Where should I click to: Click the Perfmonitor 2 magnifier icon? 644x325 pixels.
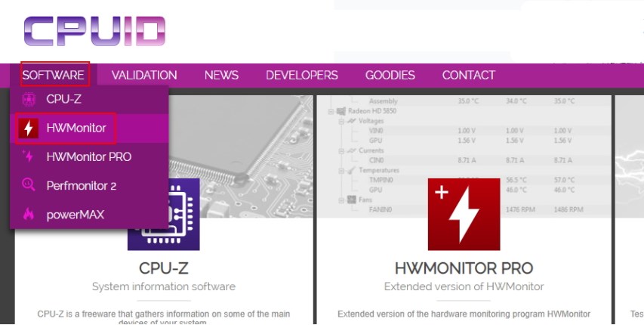coord(29,184)
